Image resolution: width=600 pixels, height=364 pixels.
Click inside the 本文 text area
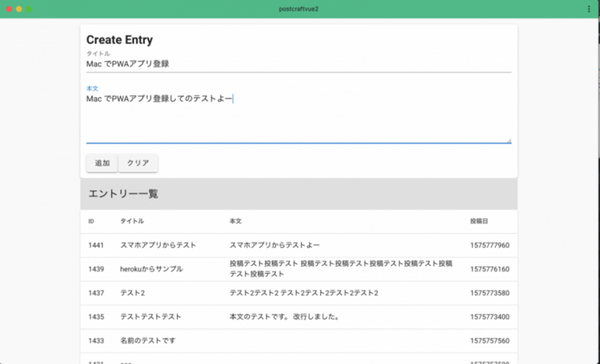(x=298, y=116)
